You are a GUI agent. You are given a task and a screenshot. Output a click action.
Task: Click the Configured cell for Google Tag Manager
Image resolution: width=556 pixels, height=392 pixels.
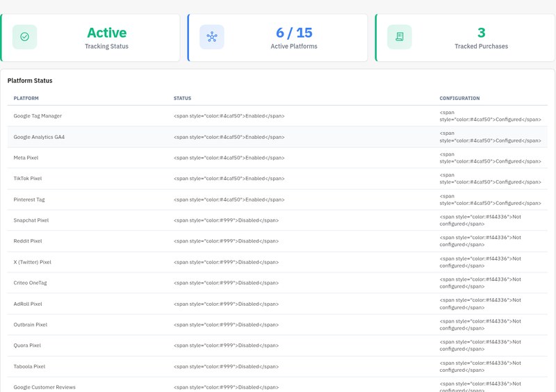tap(491, 116)
